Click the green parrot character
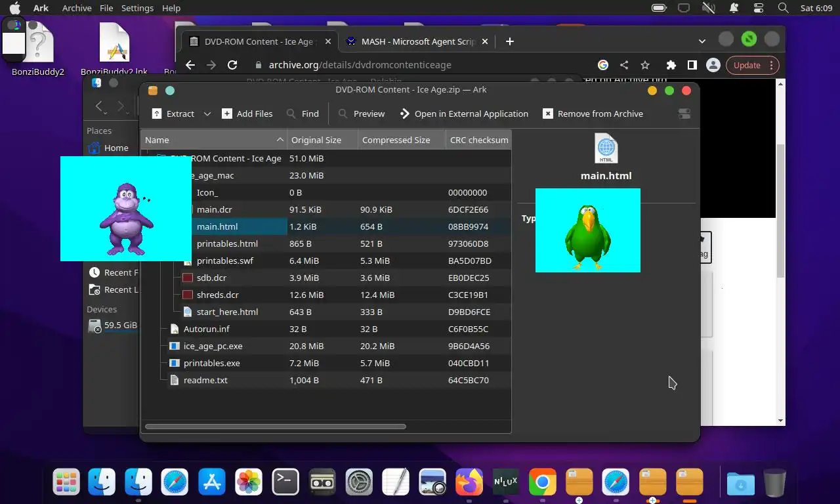This screenshot has width=840, height=504. [588, 237]
